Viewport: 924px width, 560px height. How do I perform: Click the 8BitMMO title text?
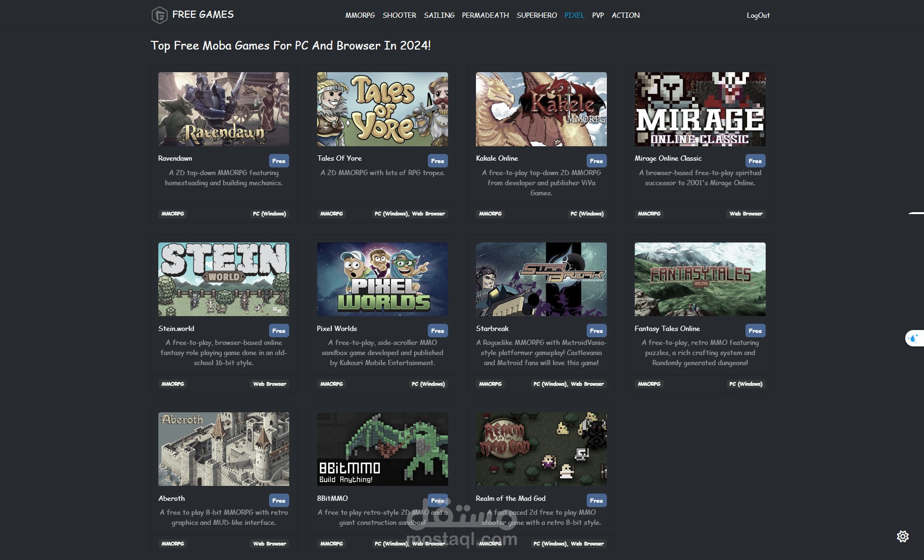333,498
